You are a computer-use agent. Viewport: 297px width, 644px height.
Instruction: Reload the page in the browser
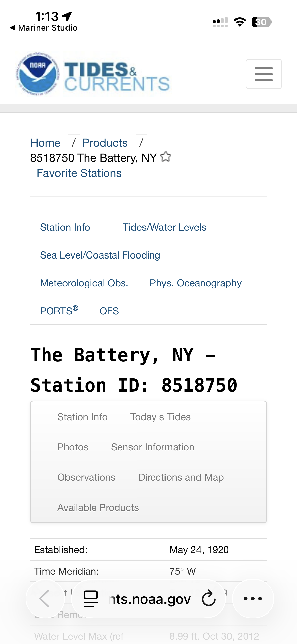[x=209, y=598]
